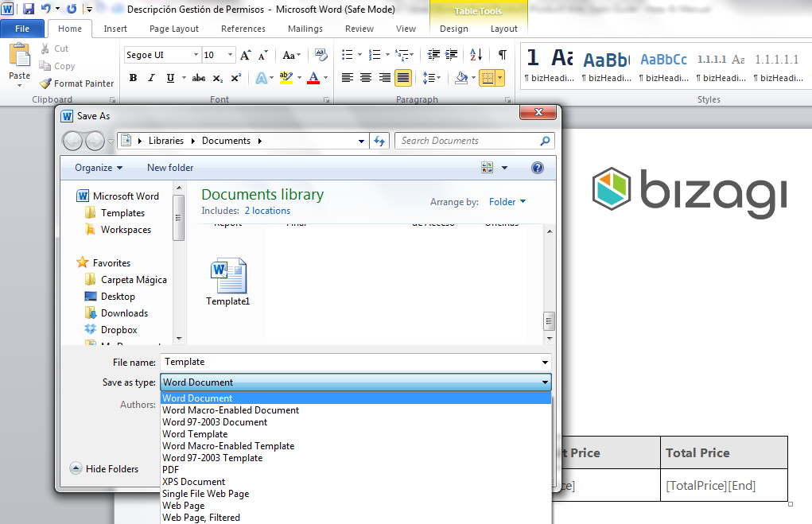Center align text
Screen dimensions: 812x524
[x=366, y=78]
